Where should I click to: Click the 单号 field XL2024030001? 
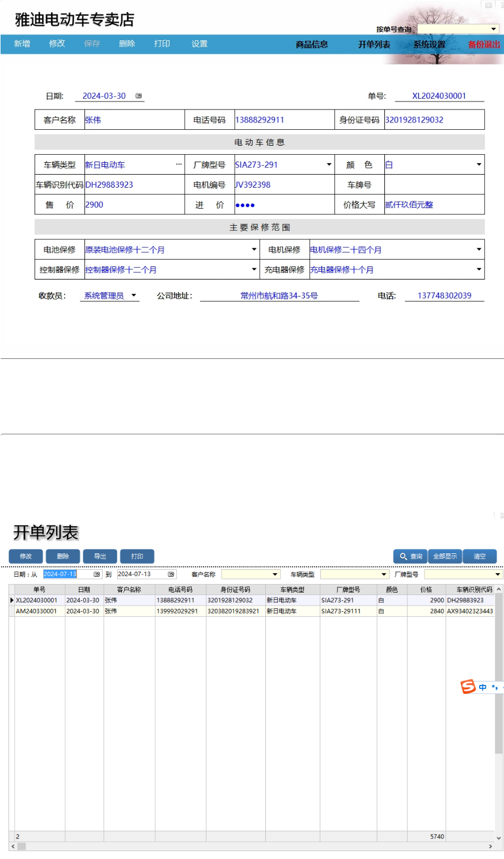[439, 96]
